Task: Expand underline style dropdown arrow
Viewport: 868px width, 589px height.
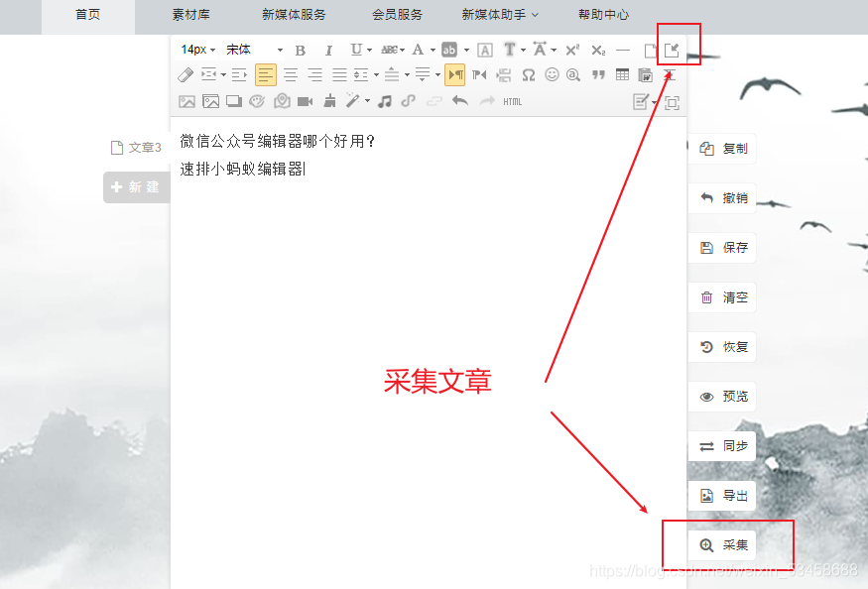Action: tap(369, 51)
